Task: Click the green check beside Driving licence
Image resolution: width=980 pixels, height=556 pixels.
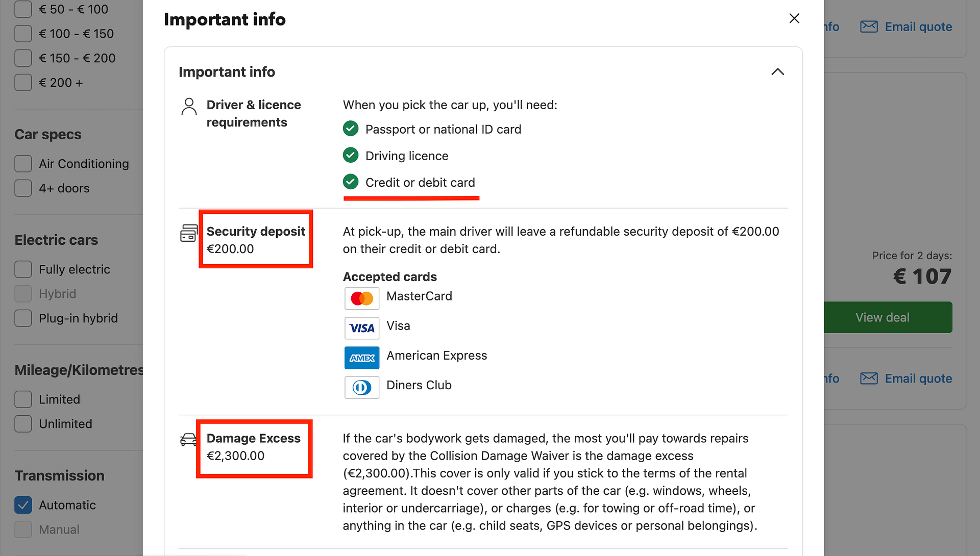Action: 351,155
